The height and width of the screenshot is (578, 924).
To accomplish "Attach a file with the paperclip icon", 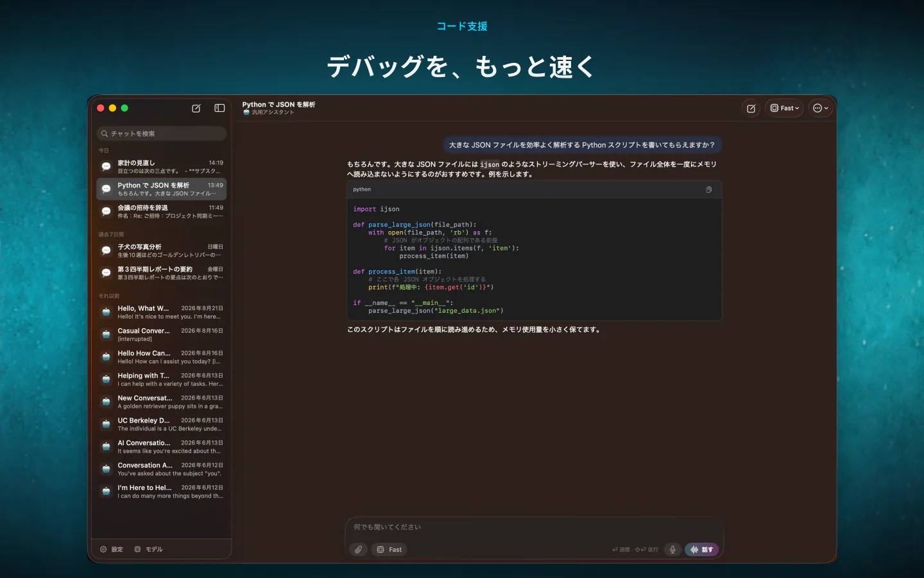I will click(359, 550).
